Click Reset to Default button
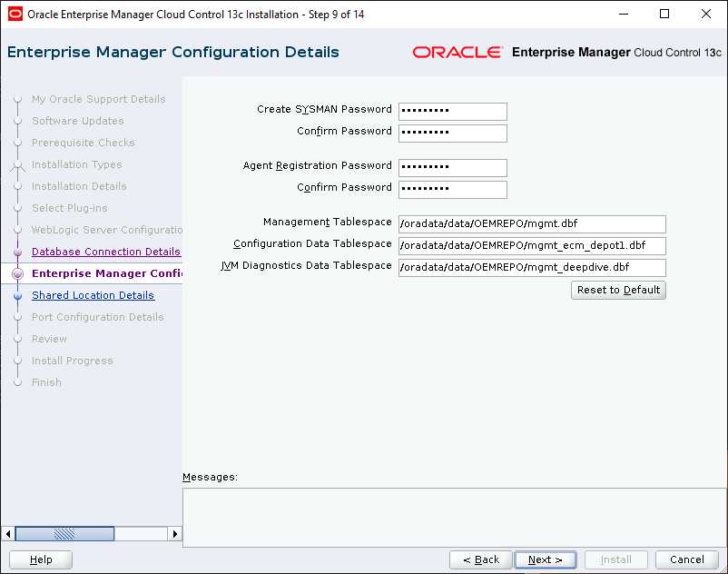728x574 pixels. click(618, 290)
